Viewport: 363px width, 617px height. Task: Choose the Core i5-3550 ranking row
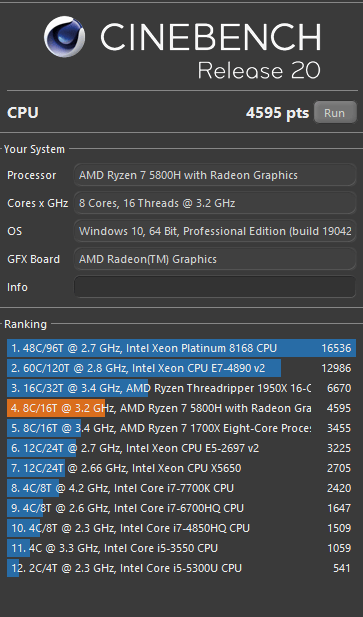click(x=181, y=548)
